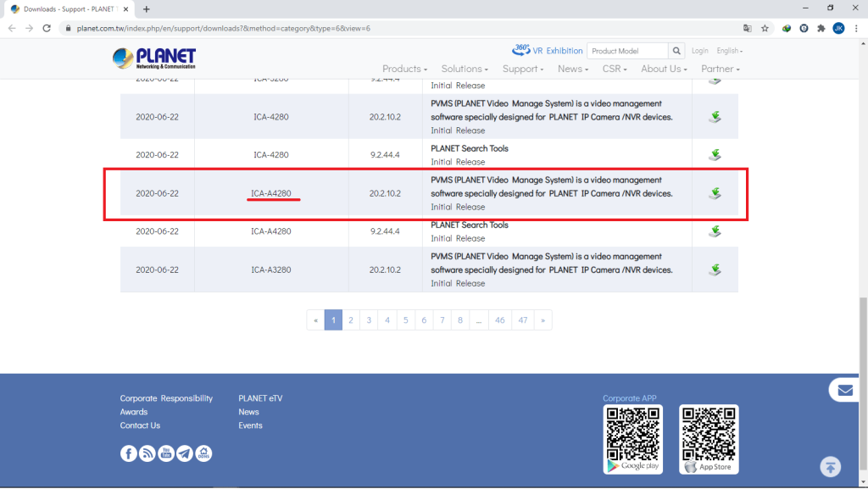Image resolution: width=868 pixels, height=489 pixels.
Task: Open the browser extensions puzzle icon
Action: point(821,28)
